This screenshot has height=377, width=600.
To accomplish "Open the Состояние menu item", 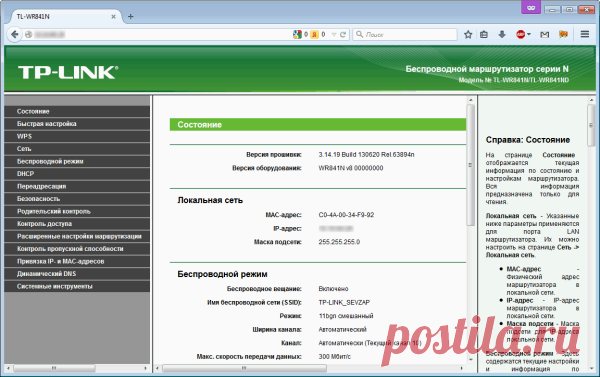I will coord(77,111).
